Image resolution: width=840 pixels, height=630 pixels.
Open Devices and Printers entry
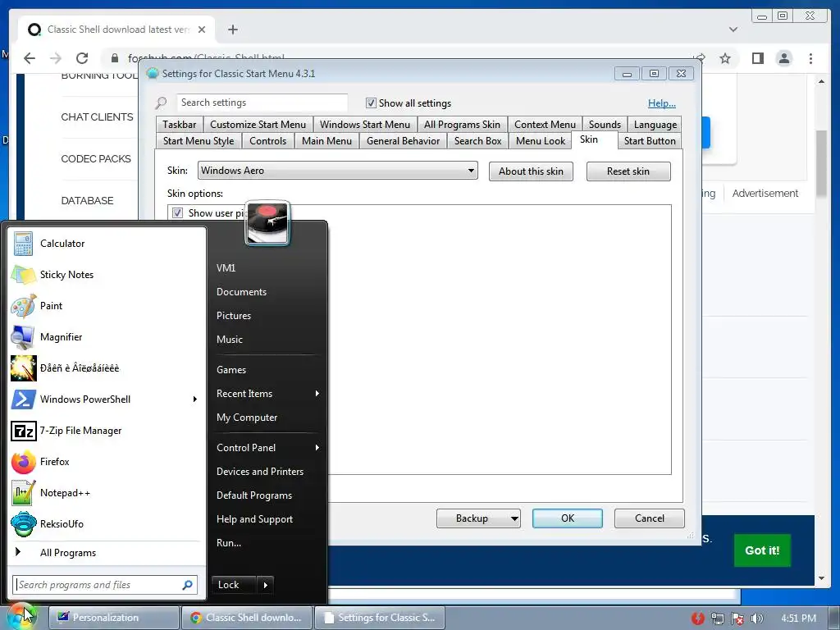(x=260, y=472)
